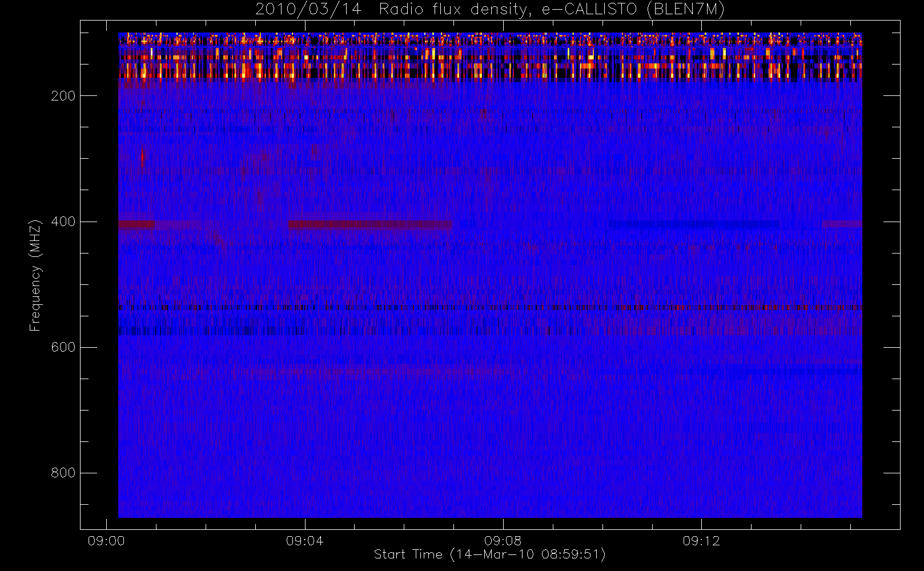Click the '600' frequency tick label
The width and height of the screenshot is (924, 571).
click(x=63, y=347)
